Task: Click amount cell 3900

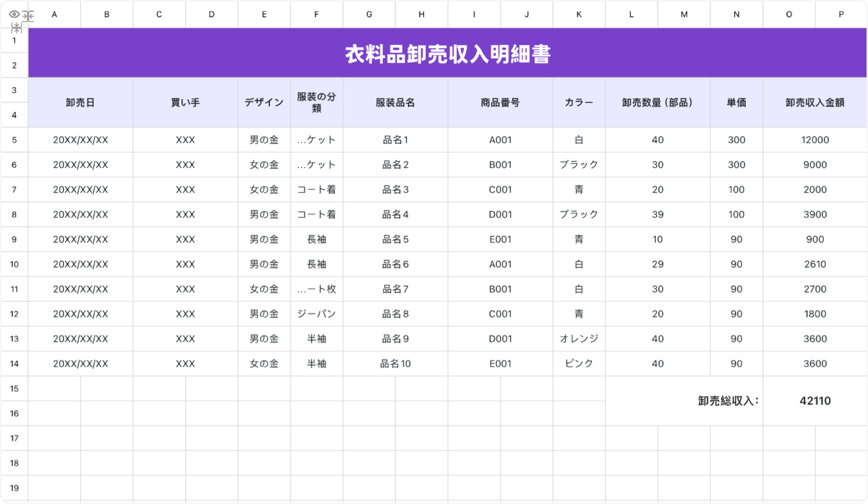Action: tap(815, 214)
